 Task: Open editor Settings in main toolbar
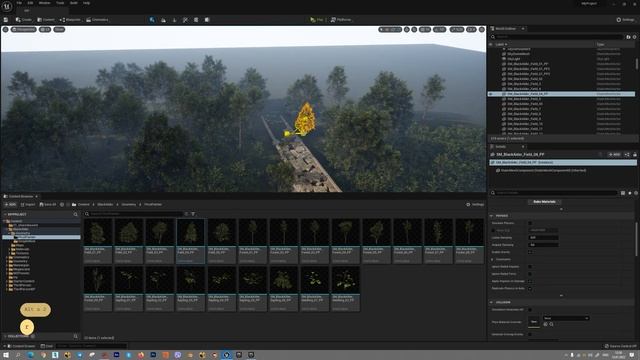pos(626,20)
